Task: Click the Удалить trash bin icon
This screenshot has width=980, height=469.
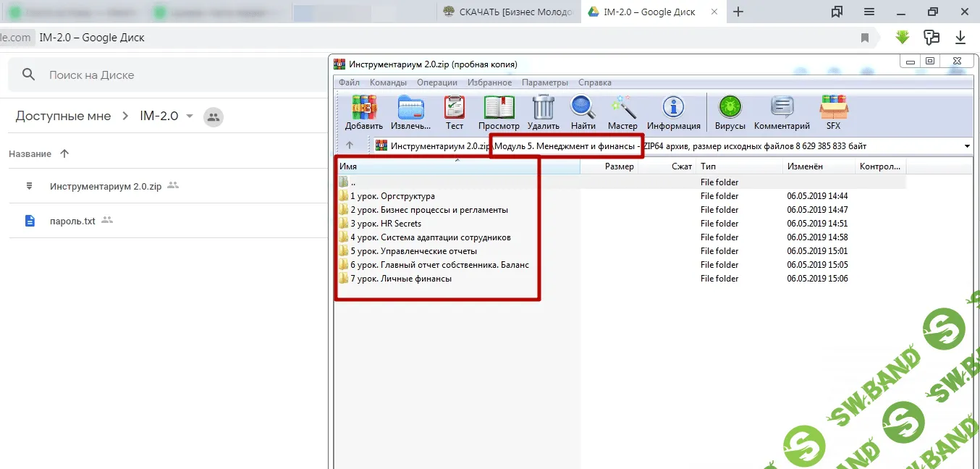Action: point(543,109)
